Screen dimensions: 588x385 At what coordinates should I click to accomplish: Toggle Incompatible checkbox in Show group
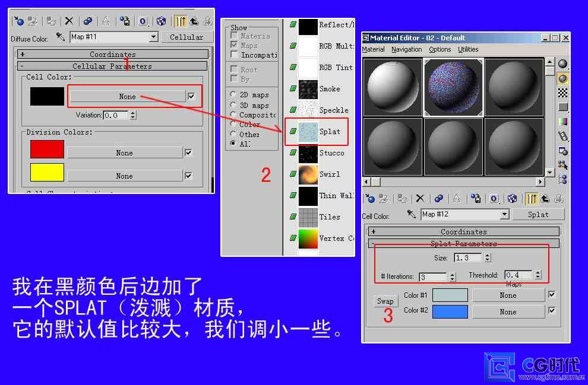point(234,55)
